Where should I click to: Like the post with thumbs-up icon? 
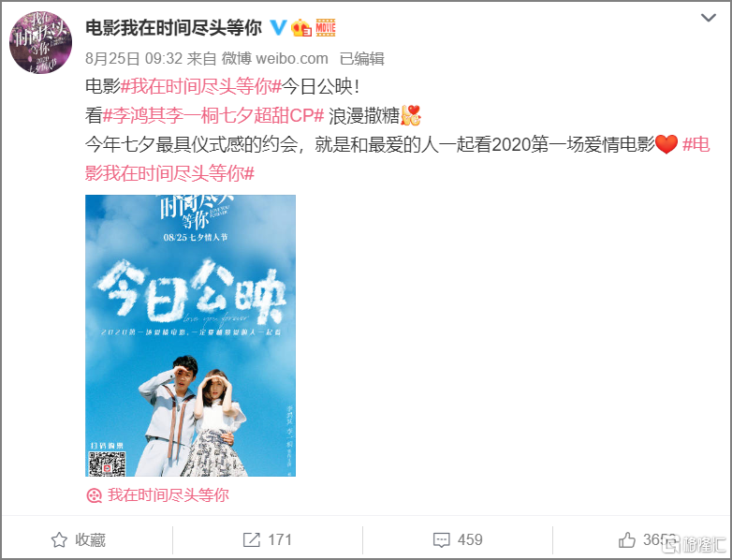(x=627, y=539)
